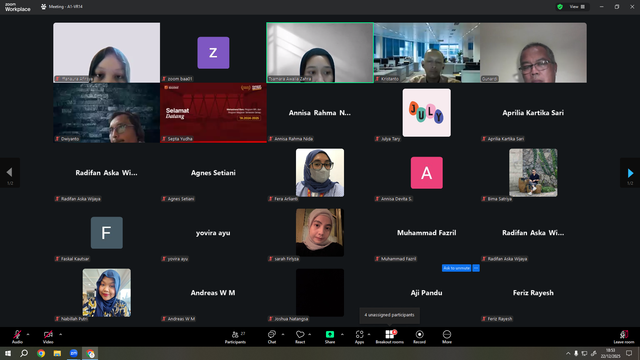This screenshot has width=640, height=360.
Task: Select Bima Satriya's profile photo
Action: pos(533,173)
